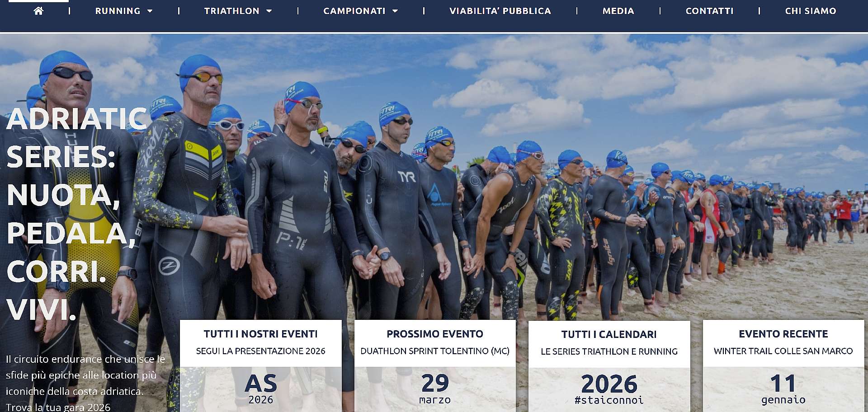Click the 2026 #staiconnoi calendar tile

click(x=609, y=389)
